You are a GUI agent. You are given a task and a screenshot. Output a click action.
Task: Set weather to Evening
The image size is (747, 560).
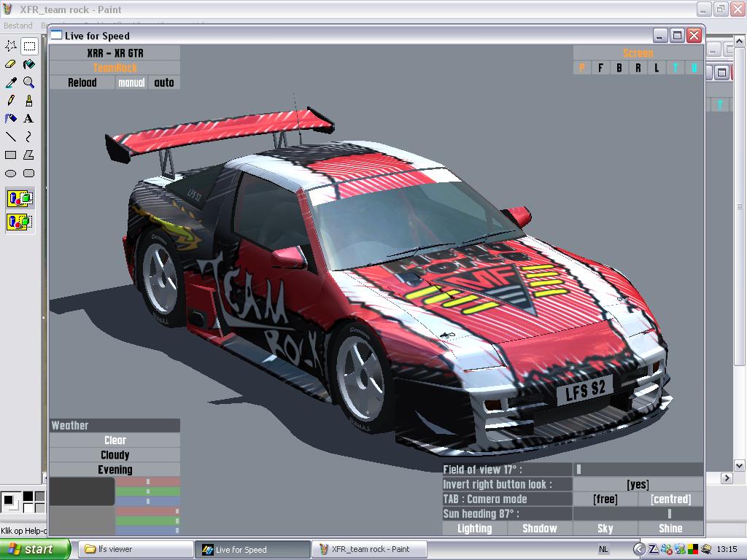tap(115, 470)
